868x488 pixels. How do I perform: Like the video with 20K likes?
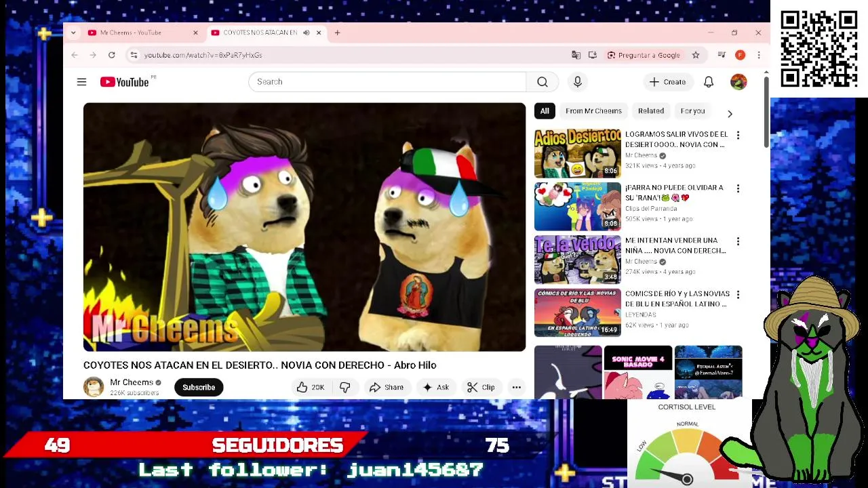click(x=311, y=387)
